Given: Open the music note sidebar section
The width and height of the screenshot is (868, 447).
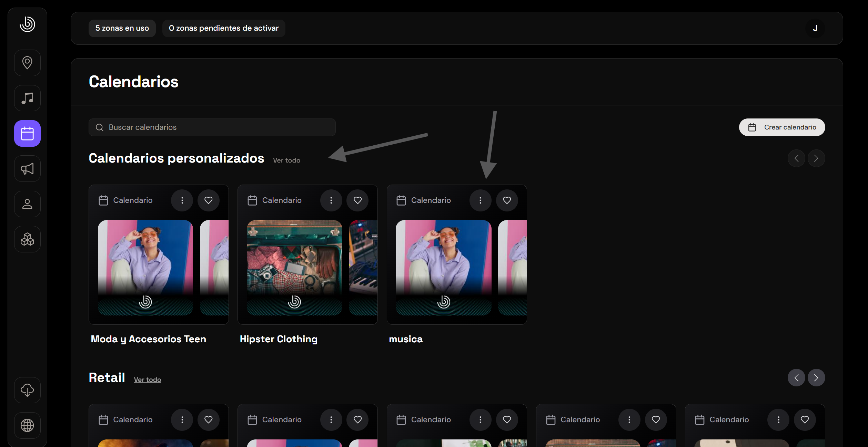Looking at the screenshot, I should click(x=27, y=98).
